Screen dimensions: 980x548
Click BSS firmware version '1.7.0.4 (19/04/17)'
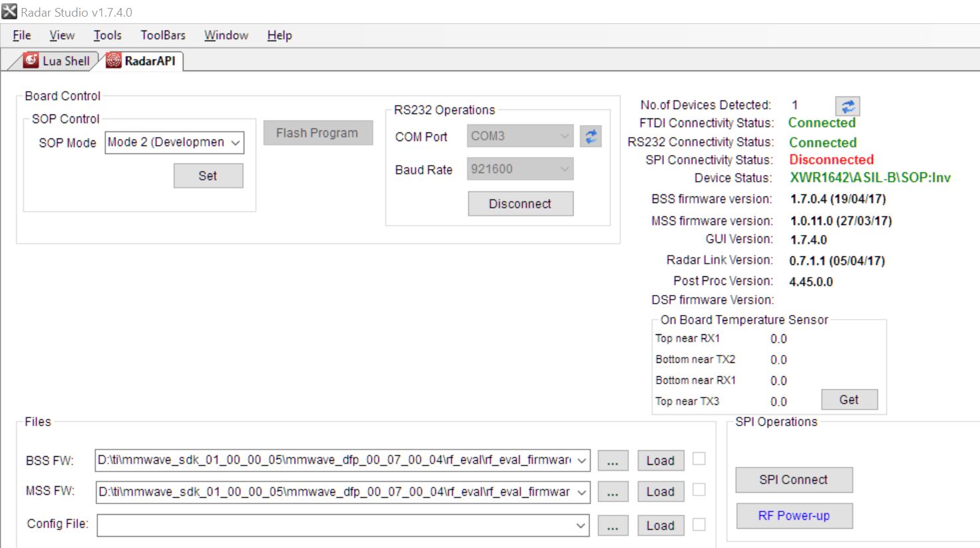(838, 199)
